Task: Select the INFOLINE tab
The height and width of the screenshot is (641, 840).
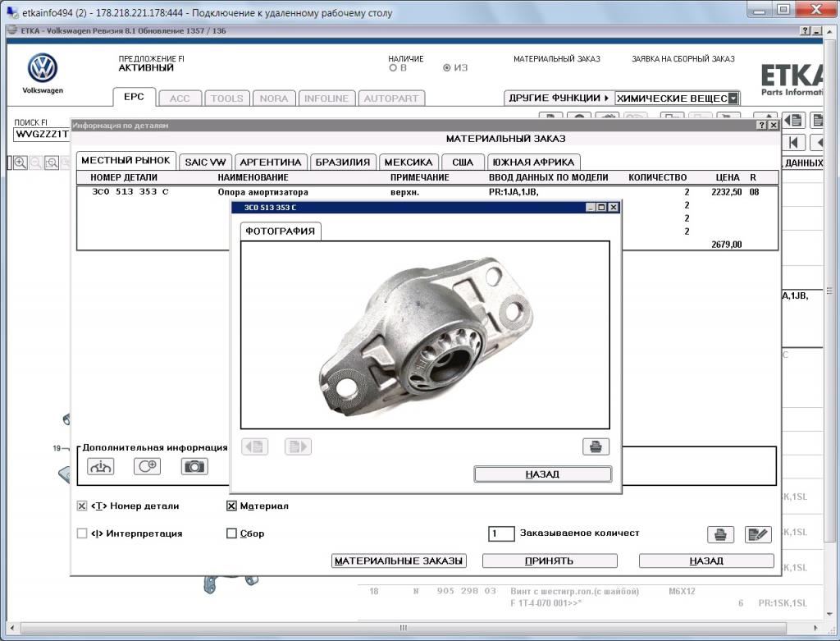Action: [326, 98]
